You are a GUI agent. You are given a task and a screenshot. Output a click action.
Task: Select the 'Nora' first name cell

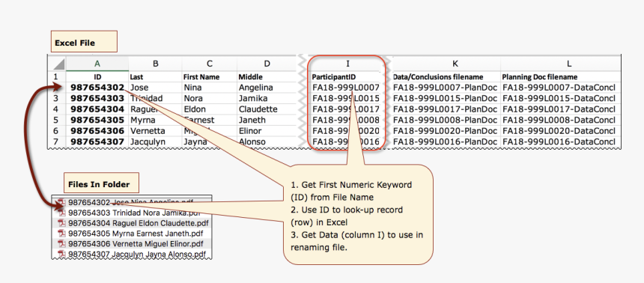point(210,99)
